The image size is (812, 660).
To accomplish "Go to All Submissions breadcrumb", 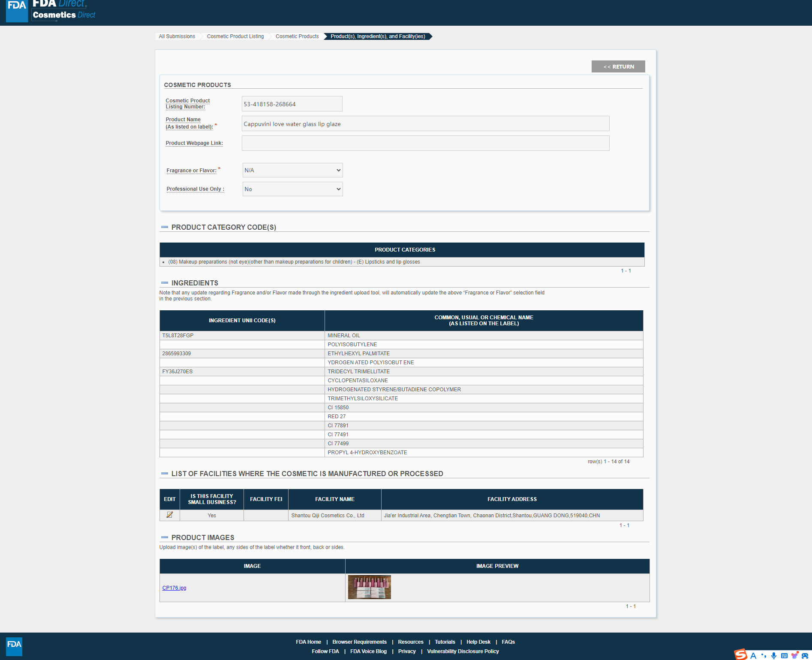I will click(x=177, y=36).
